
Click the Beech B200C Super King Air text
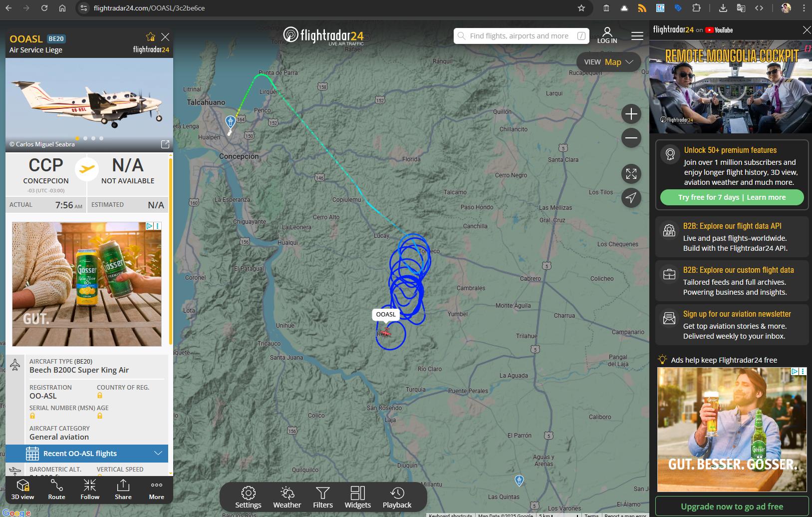click(x=79, y=370)
